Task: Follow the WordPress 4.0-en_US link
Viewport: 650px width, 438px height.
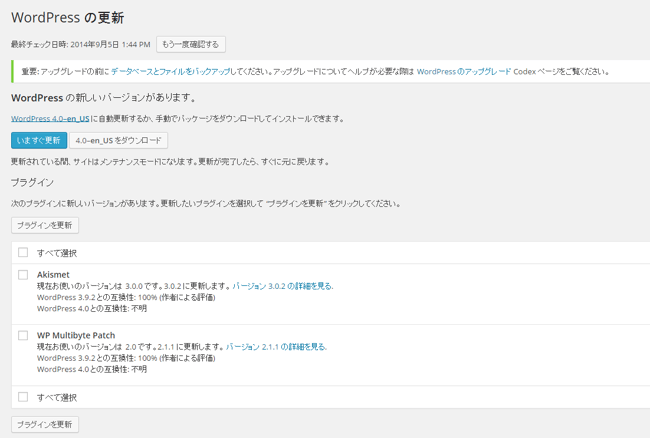Action: 50,119
